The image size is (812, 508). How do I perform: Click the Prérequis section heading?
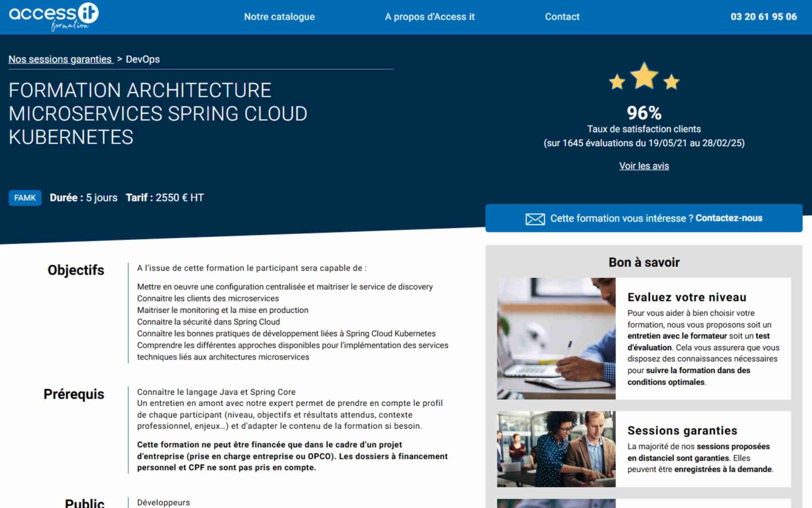[x=74, y=394]
